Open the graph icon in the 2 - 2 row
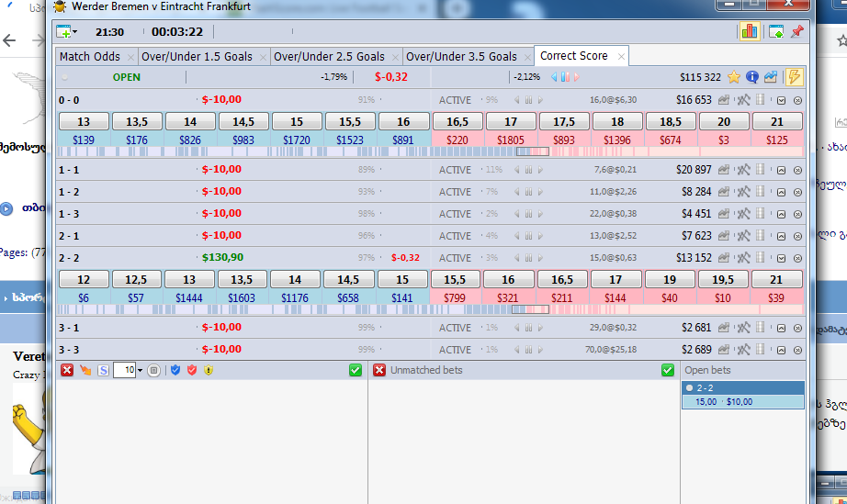The width and height of the screenshot is (847, 504). (723, 258)
